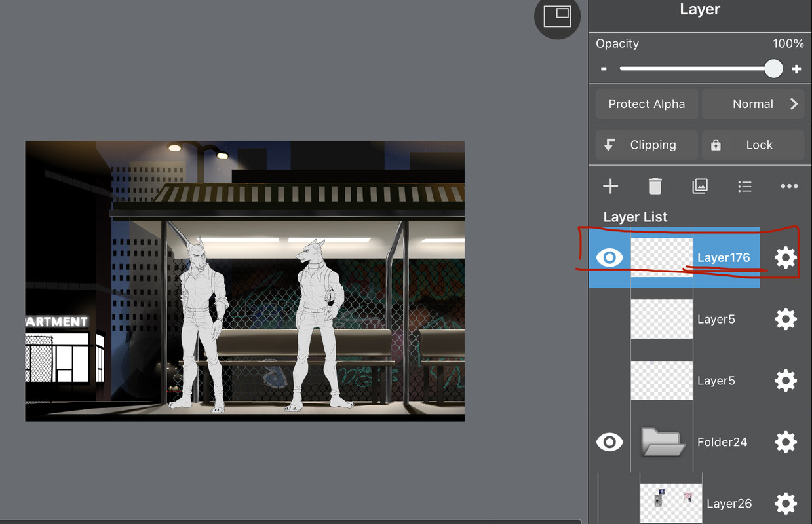Toggle Protect Alpha for the layer

646,104
